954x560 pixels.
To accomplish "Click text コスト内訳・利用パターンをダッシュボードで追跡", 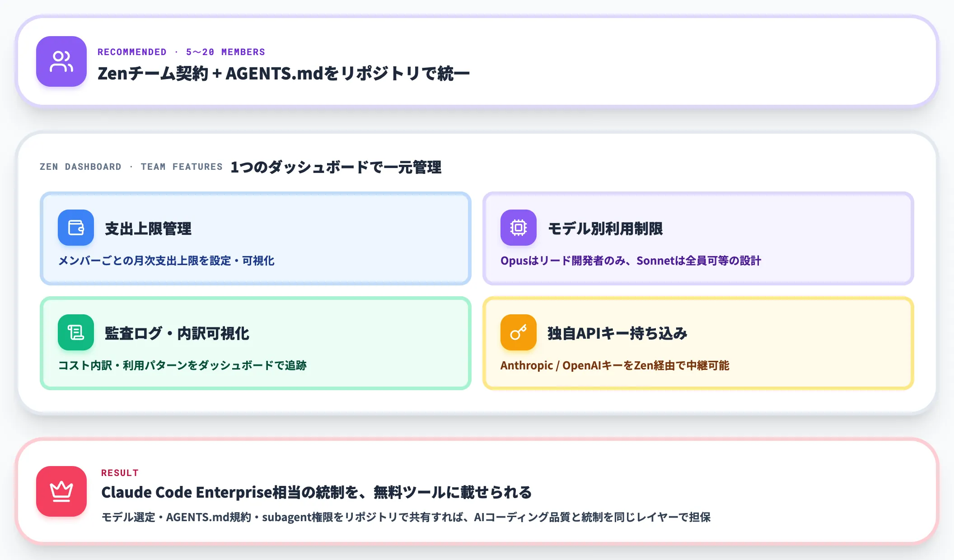I will pos(182,365).
